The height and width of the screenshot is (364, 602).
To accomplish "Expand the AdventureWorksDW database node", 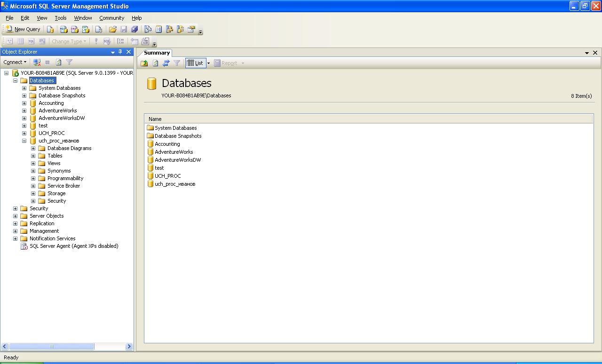I will 24,118.
